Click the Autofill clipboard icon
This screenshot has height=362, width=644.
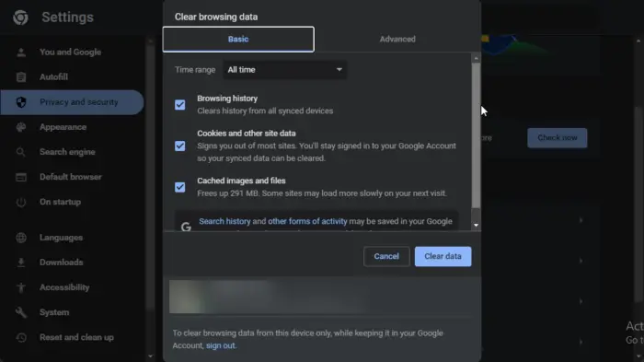pos(21,77)
